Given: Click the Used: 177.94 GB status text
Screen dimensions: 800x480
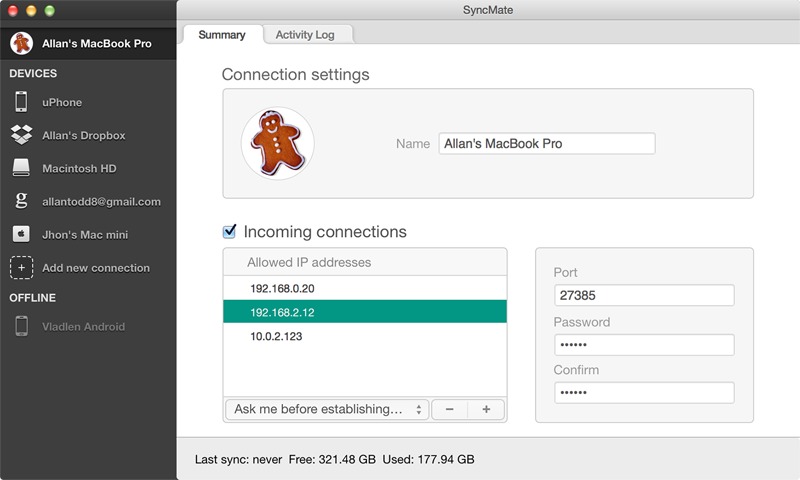Looking at the screenshot, I should coord(429,459).
